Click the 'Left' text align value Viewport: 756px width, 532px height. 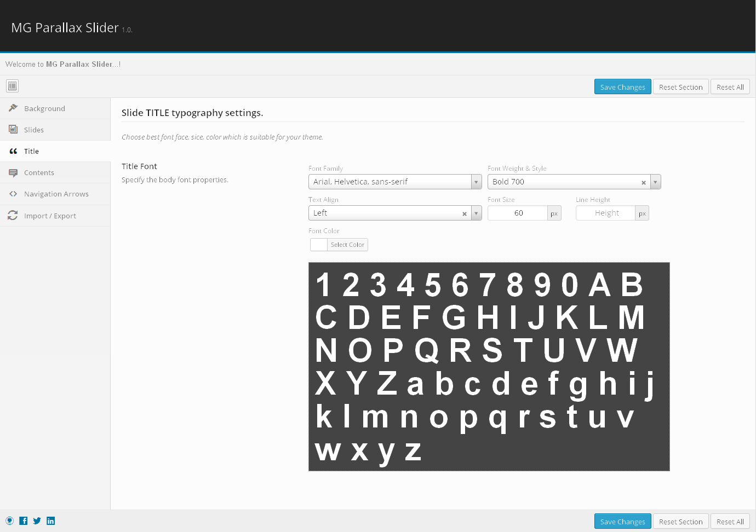pyautogui.click(x=320, y=213)
